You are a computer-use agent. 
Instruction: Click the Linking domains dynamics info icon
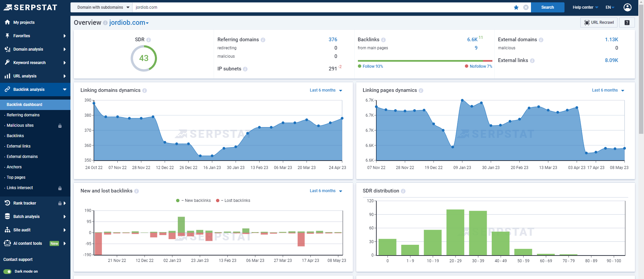(145, 91)
